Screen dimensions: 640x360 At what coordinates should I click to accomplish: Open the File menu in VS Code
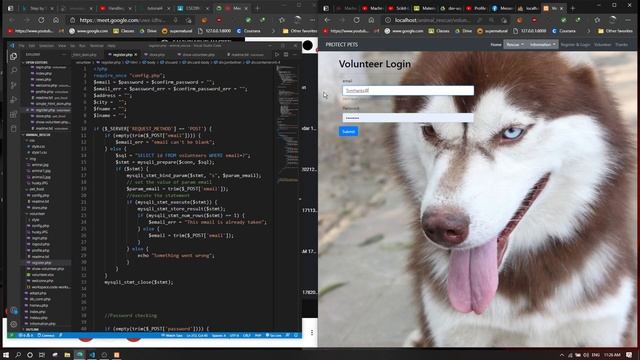click(22, 46)
